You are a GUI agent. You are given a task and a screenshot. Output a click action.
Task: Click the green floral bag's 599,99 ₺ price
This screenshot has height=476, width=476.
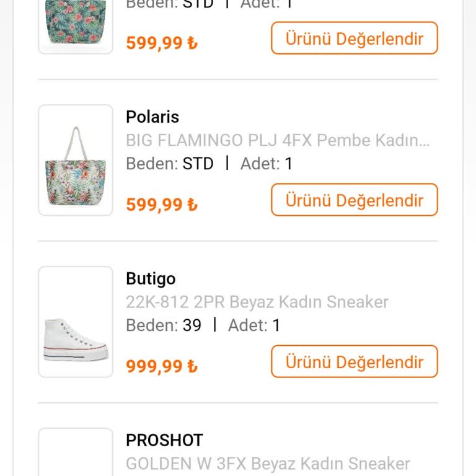pyautogui.click(x=162, y=43)
